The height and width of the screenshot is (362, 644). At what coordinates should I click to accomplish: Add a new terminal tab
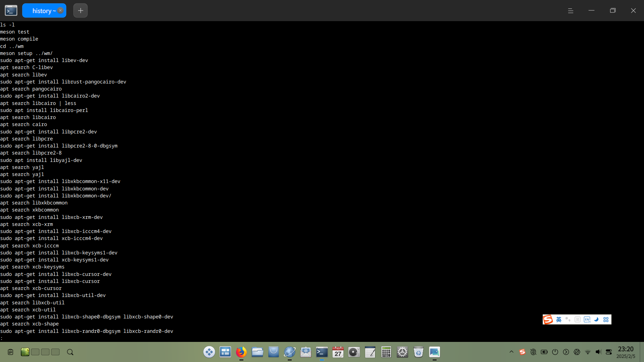tap(80, 11)
